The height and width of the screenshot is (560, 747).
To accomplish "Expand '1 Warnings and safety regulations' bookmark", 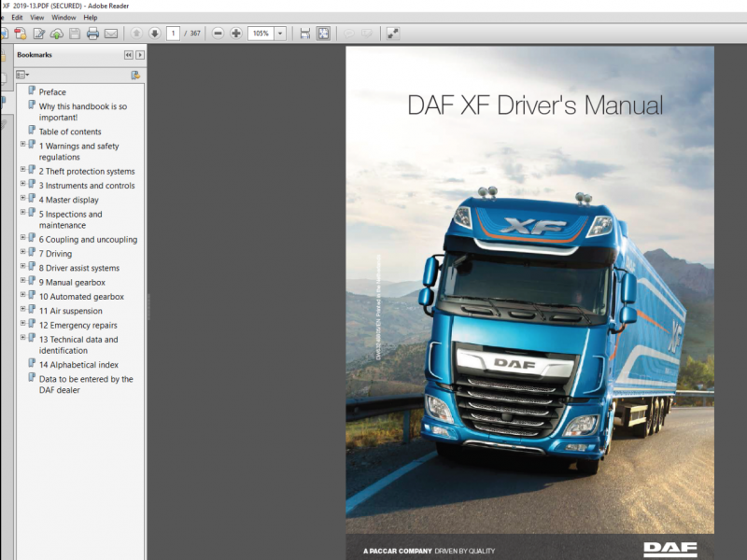I will 22,144.
